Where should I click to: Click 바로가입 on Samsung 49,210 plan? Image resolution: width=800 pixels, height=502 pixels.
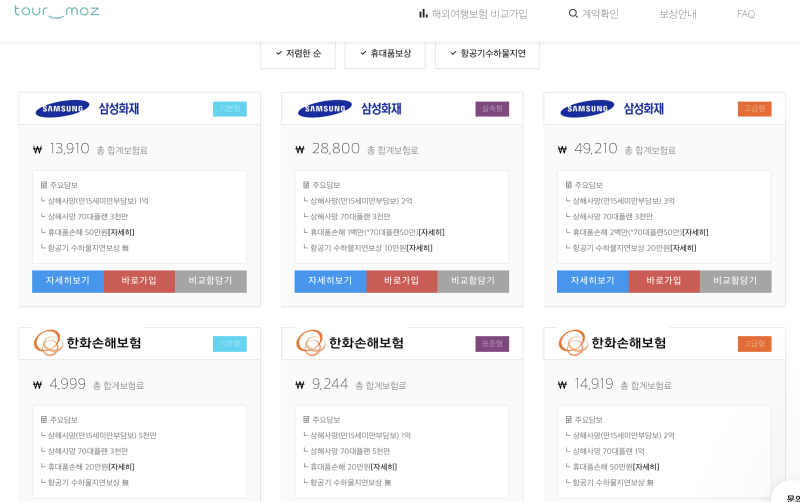tap(664, 281)
